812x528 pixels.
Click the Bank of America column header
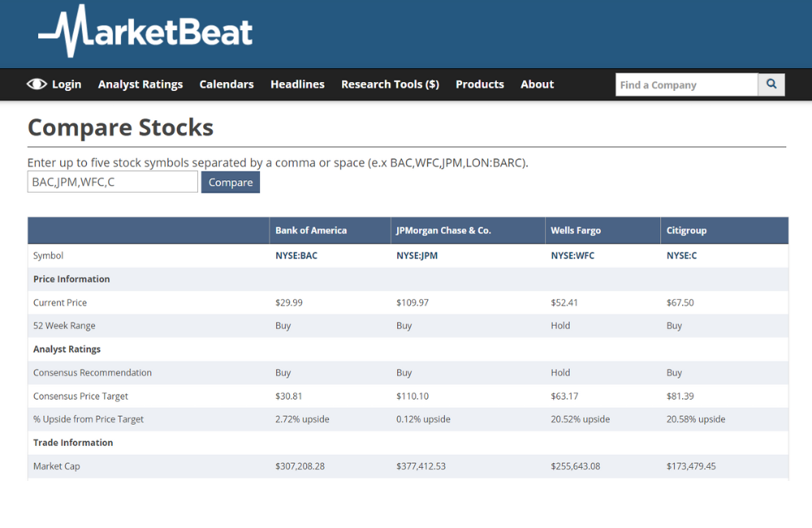point(311,231)
